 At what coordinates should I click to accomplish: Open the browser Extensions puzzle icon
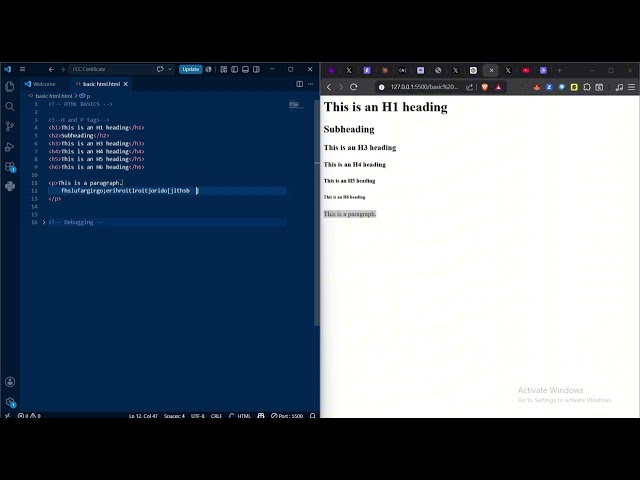click(587, 87)
